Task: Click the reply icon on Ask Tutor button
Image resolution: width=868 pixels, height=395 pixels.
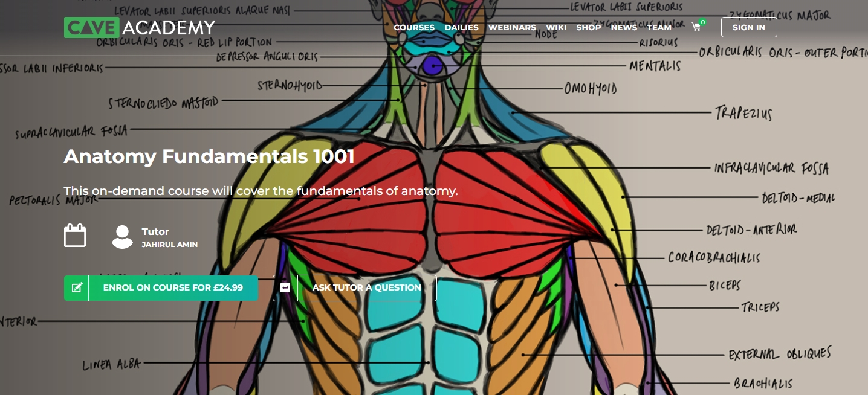Action: pyautogui.click(x=285, y=287)
